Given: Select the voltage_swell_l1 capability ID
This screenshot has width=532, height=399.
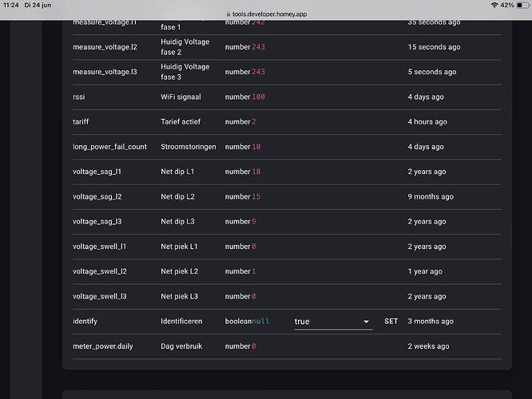Looking at the screenshot, I should coord(99,247).
